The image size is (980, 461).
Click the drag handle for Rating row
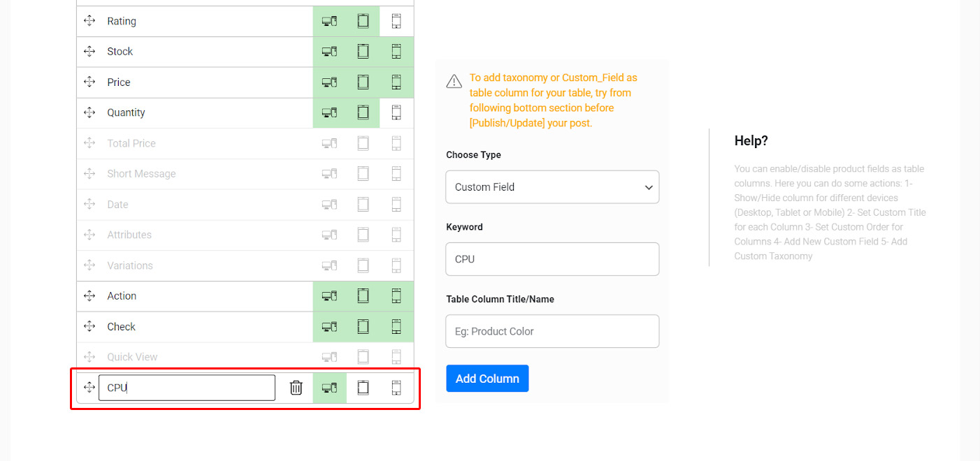pos(89,21)
